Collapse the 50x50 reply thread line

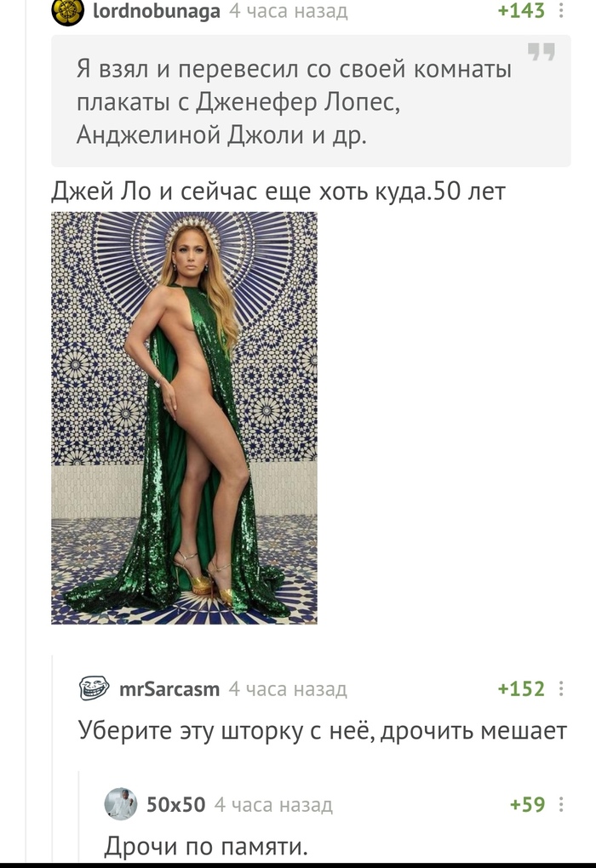click(79, 816)
